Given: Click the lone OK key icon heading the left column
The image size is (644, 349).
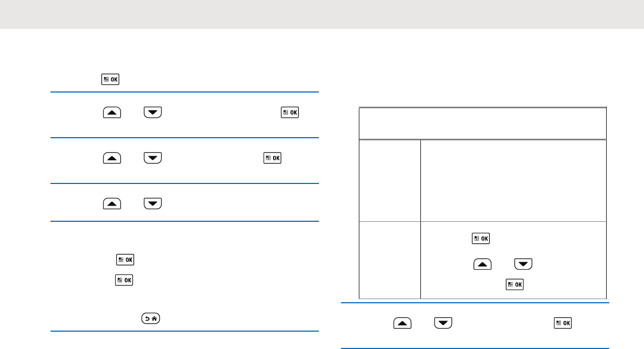Looking at the screenshot, I should click(x=110, y=80).
